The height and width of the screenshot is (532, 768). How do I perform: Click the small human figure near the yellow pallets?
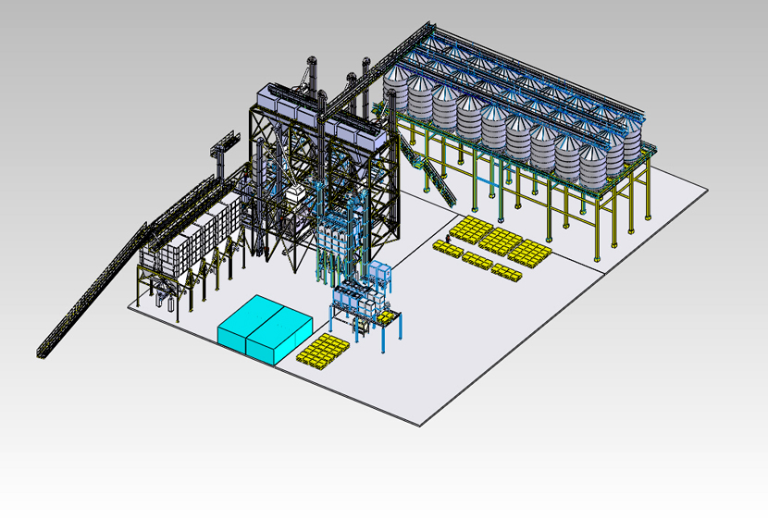pos(448,239)
